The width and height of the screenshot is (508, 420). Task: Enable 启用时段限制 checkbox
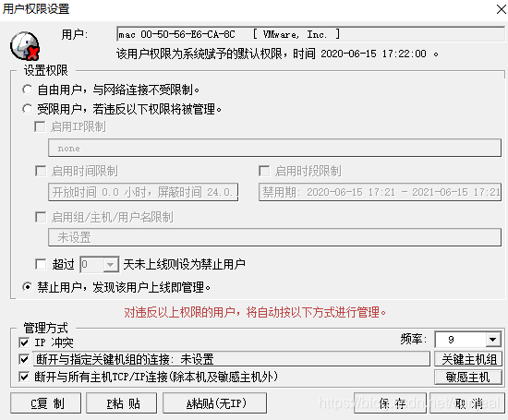(264, 171)
